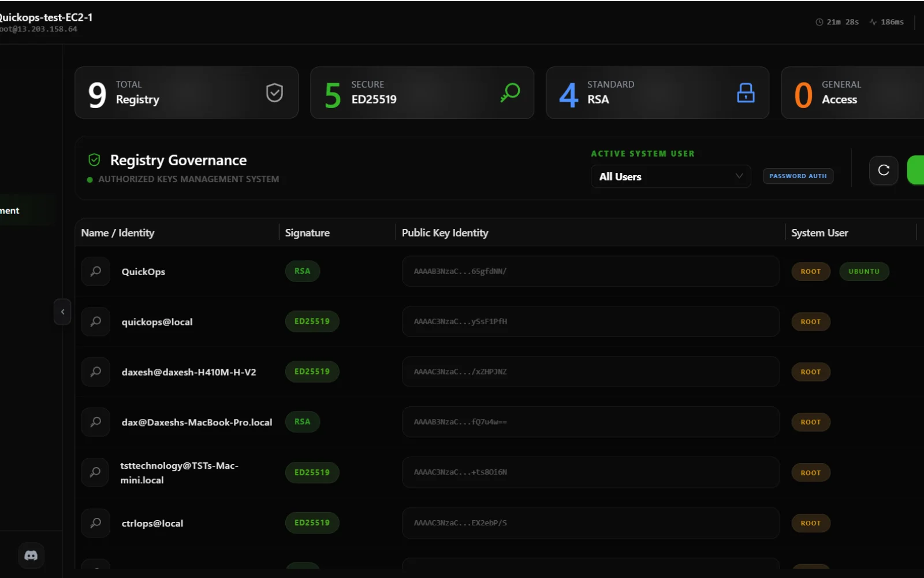Click the key icon beside dax@Daxeshs-MacBook-Pro.local

[x=96, y=422]
